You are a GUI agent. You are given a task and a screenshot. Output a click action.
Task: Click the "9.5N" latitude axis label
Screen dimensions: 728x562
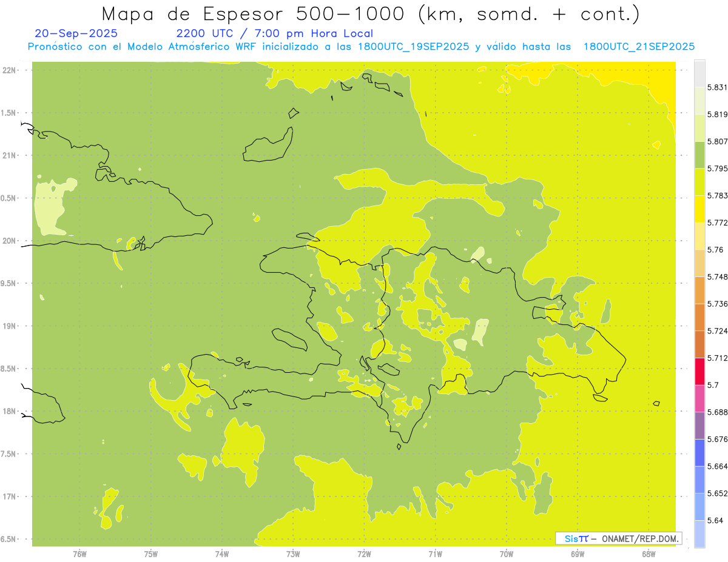click(x=9, y=284)
